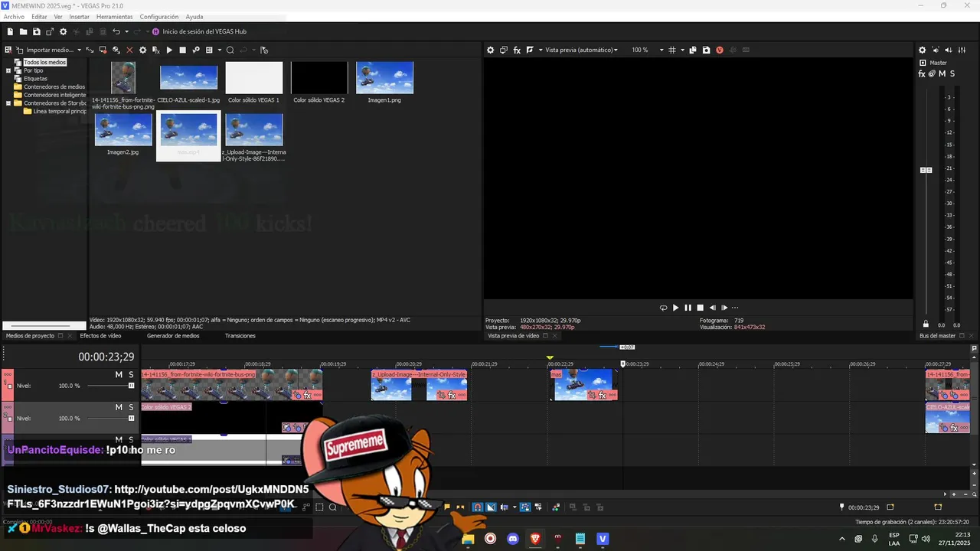Click Inicio de sesión del VEGAS Hub
The image size is (980, 551).
tap(204, 31)
